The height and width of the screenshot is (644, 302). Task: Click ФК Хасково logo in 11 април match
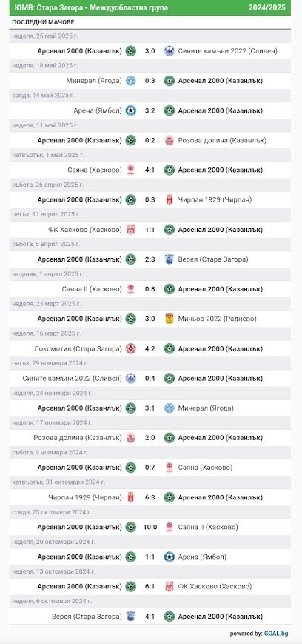point(131,230)
